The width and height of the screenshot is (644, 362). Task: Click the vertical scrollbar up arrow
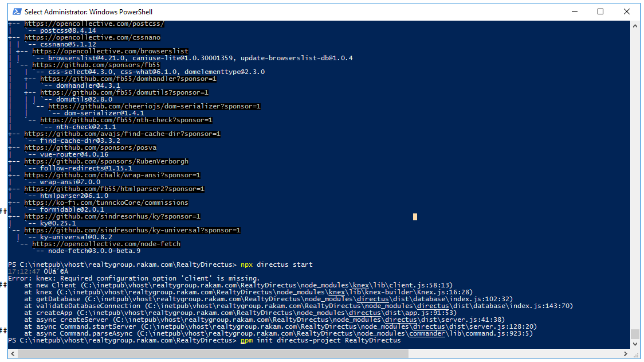click(635, 25)
